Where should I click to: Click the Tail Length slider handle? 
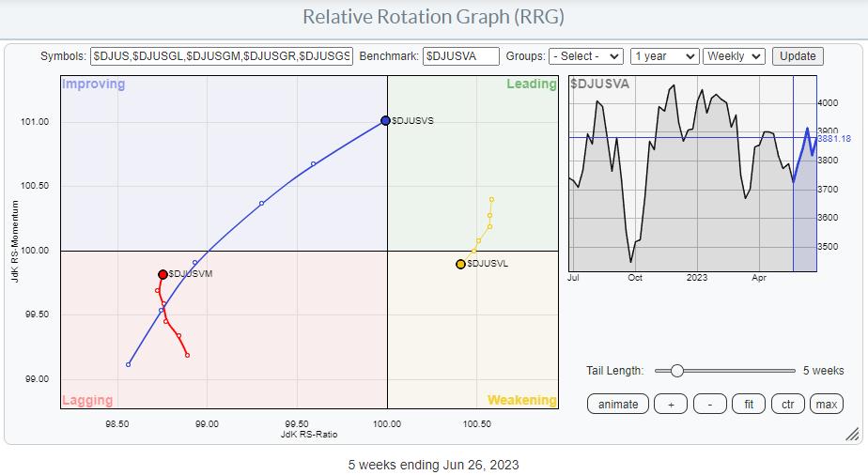point(676,371)
